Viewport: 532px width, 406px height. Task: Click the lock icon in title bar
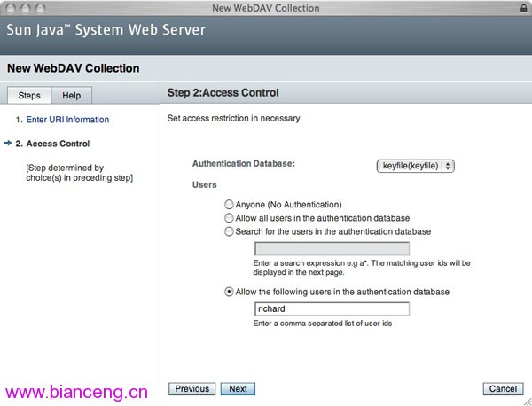523,8
